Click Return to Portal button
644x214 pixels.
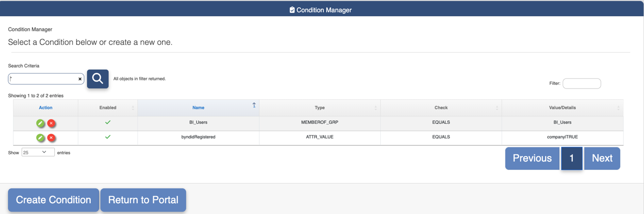pyautogui.click(x=143, y=200)
